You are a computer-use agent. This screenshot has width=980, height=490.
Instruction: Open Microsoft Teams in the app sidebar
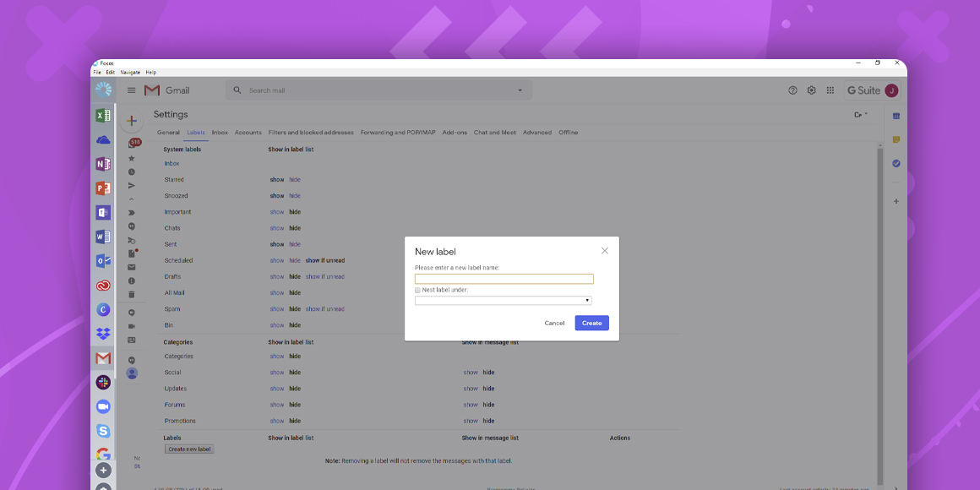[103, 213]
